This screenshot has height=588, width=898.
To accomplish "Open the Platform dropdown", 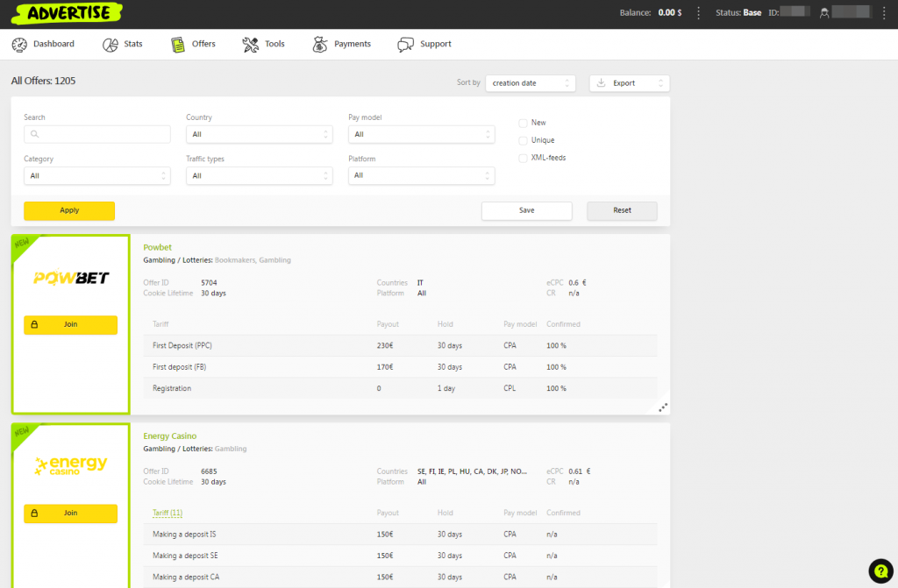I will [x=422, y=176].
